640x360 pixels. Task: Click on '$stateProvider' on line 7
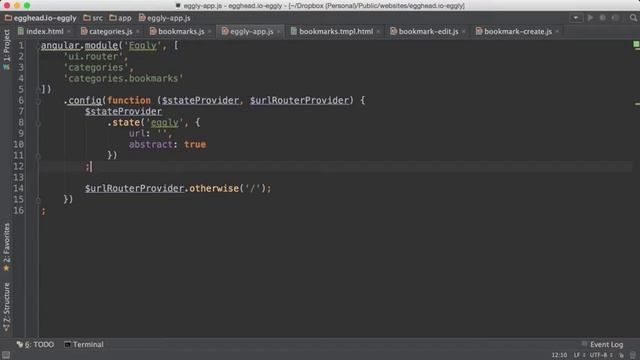click(x=123, y=111)
